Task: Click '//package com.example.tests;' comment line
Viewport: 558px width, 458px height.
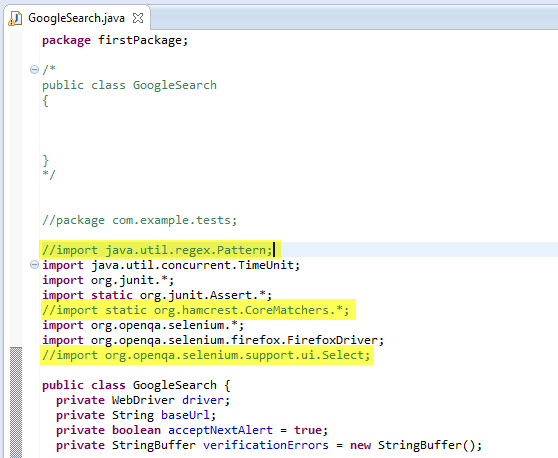Action: [140, 220]
